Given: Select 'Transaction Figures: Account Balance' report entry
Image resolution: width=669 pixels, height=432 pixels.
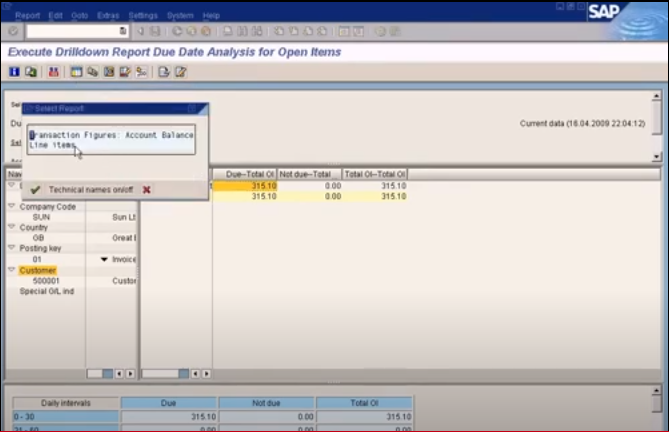Looking at the screenshot, I should coord(111,135).
